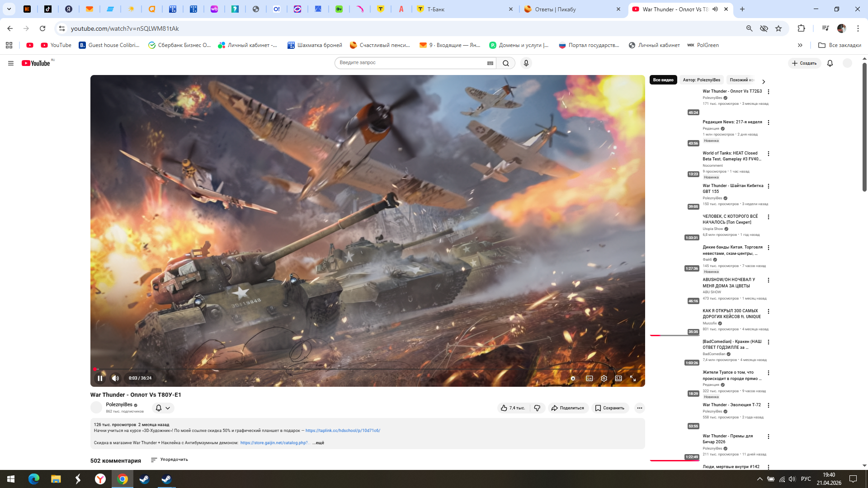Open YouTube notifications bell
Viewport: 868px width, 488px height.
click(x=830, y=63)
